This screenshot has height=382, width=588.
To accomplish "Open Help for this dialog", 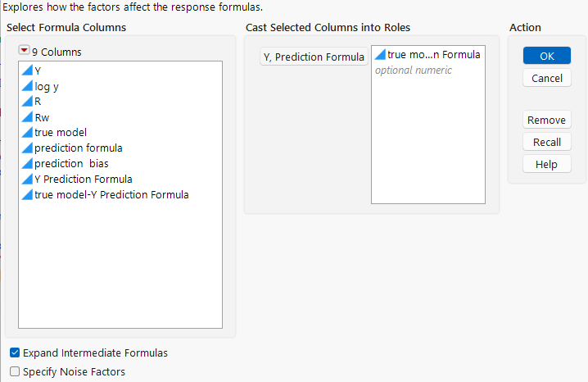I will click(546, 164).
